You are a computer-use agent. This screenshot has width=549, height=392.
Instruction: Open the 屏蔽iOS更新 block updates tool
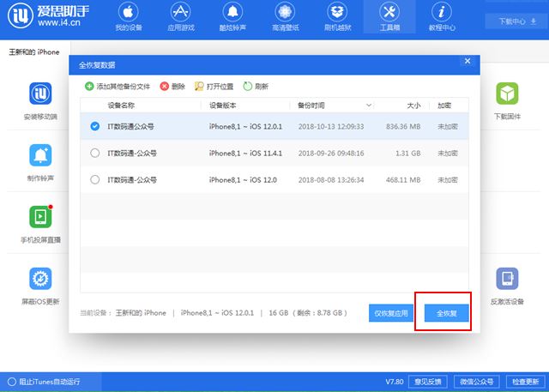coord(40,279)
